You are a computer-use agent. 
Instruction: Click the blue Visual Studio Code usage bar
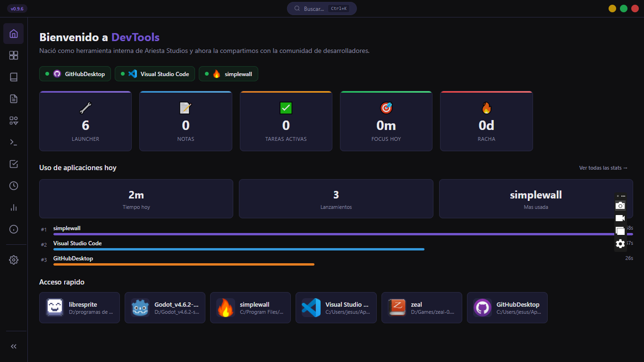[239, 249]
